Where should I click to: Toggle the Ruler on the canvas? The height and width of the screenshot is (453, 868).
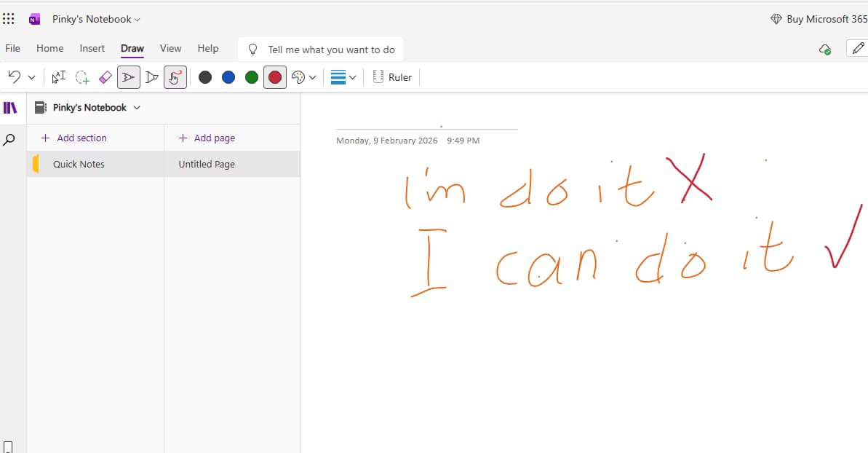(393, 77)
